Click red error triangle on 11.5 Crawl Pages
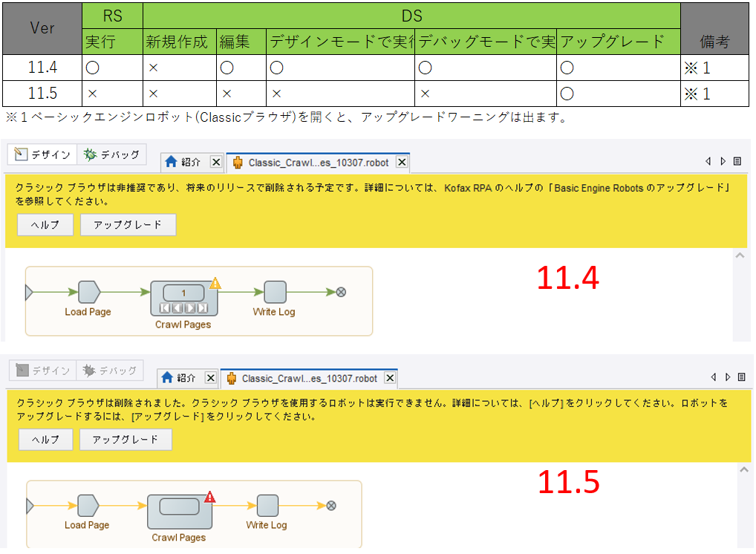This screenshot has height=554, width=756. click(x=209, y=497)
